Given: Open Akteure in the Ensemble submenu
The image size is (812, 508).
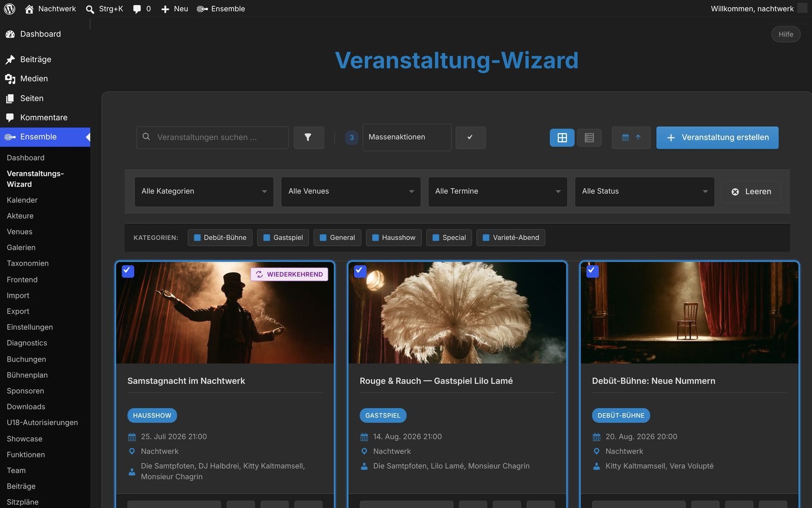Looking at the screenshot, I should pos(20,216).
